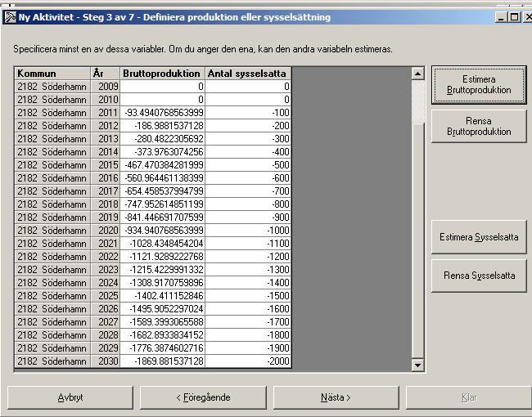Click the cell with -841.446691707599

point(163,217)
